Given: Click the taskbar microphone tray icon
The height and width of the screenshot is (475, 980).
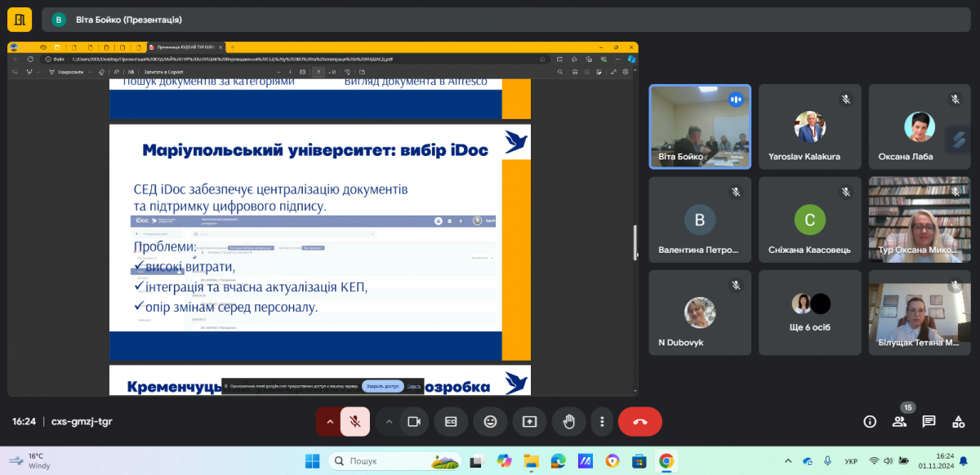Looking at the screenshot, I should [829, 461].
